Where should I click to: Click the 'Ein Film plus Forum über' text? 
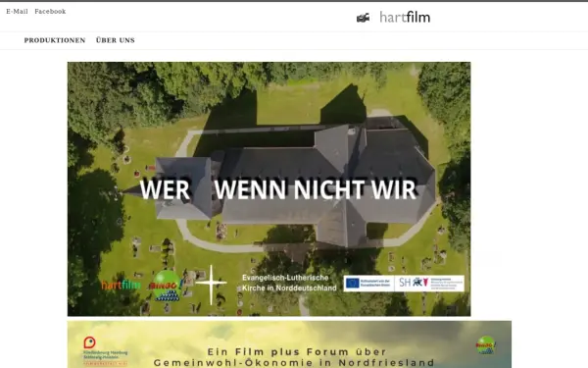coord(297,352)
